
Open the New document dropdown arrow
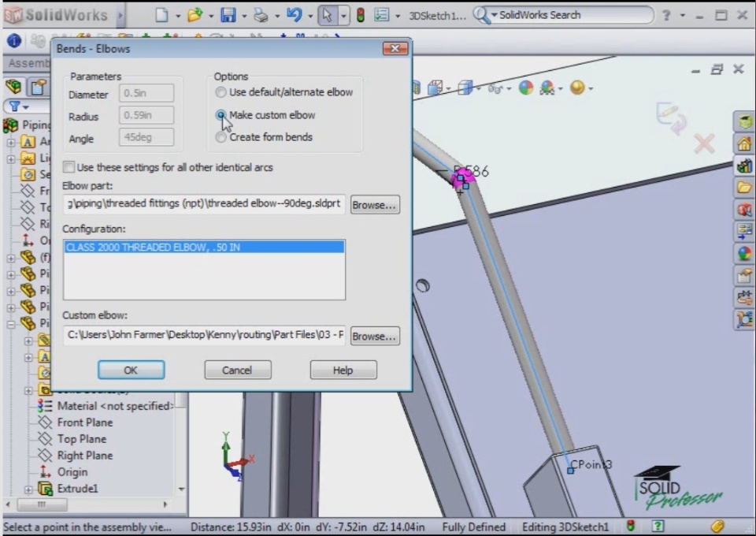click(177, 16)
